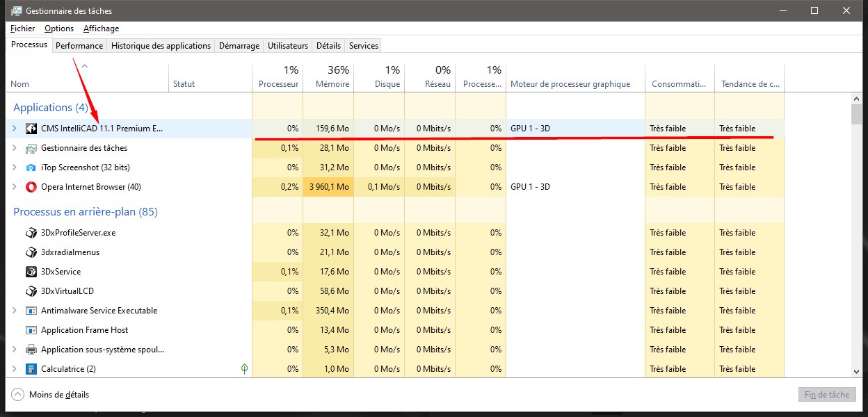868x417 pixels.
Task: Click the Gestionnaire des tâches row icon
Action: pyautogui.click(x=31, y=148)
